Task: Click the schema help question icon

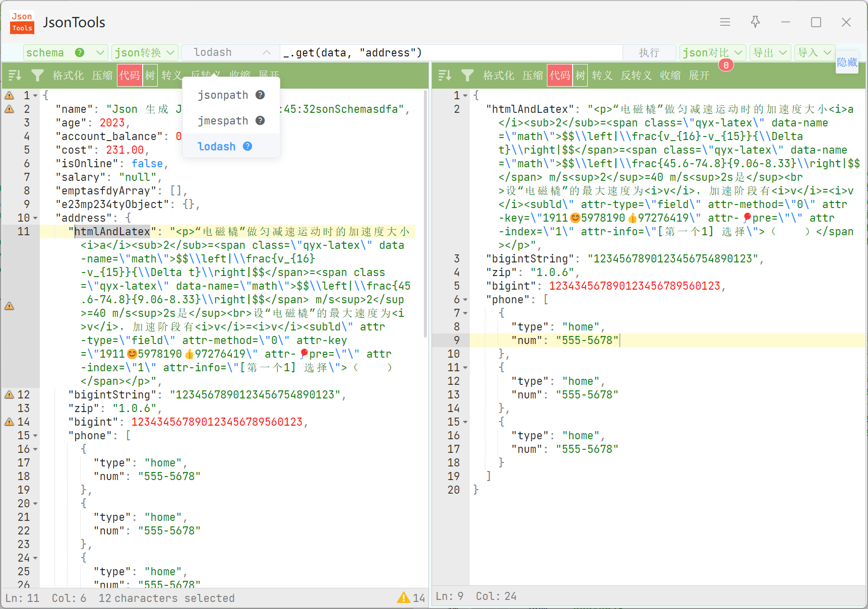Action: [79, 52]
